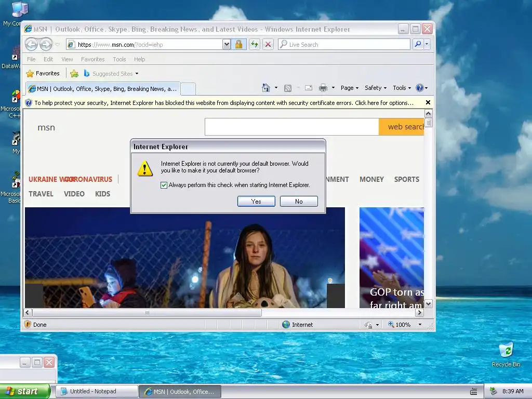The height and width of the screenshot is (399, 532).
Task: Open the Tools command bar dropdown
Action: pos(402,88)
